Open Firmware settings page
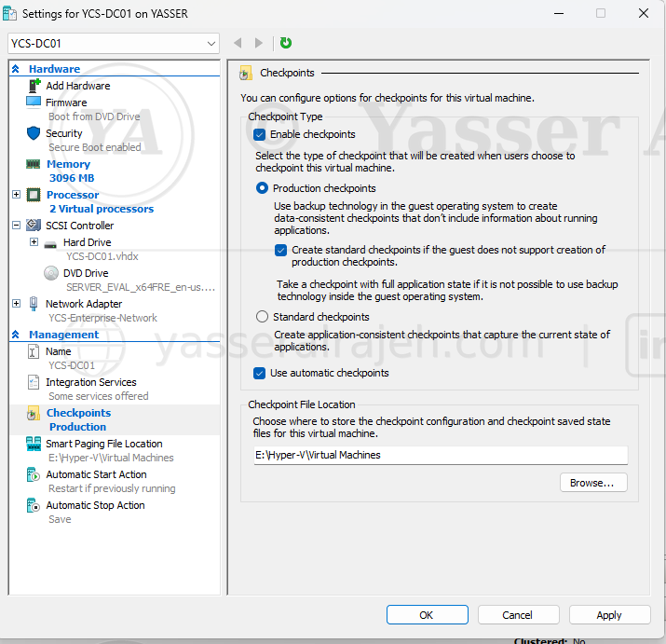The width and height of the screenshot is (666, 644). coord(66,103)
